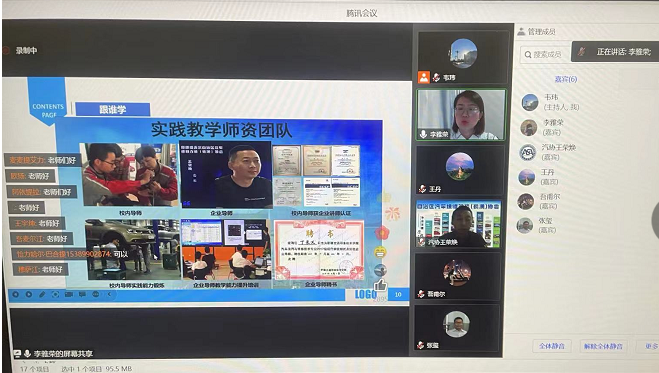Select the pen annotation icon in slideshow toolbar

42,294
